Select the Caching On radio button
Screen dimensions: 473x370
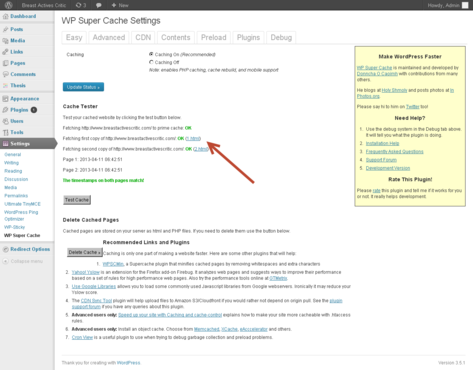click(151, 54)
